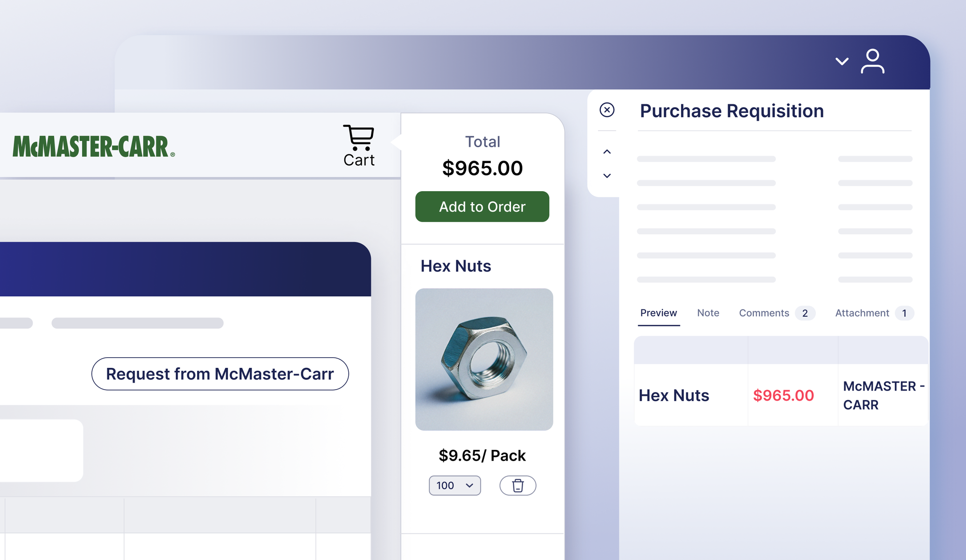The width and height of the screenshot is (966, 560).
Task: Open the account dropdown in the header
Action: [x=841, y=62]
